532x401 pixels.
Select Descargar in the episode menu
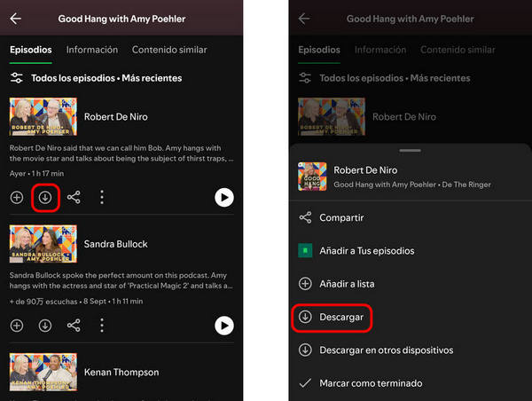click(x=411, y=317)
